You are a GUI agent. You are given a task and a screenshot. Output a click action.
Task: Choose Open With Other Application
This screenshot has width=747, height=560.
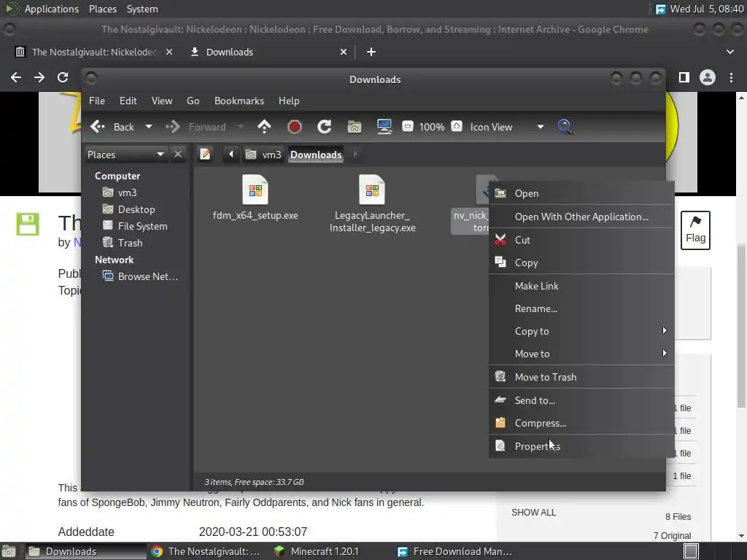581,217
